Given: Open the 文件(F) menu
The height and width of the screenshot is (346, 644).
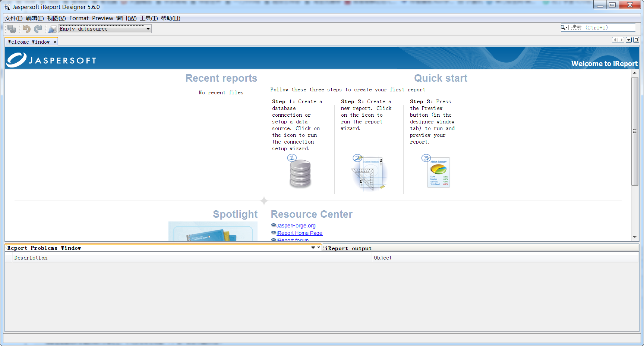Looking at the screenshot, I should [14, 18].
